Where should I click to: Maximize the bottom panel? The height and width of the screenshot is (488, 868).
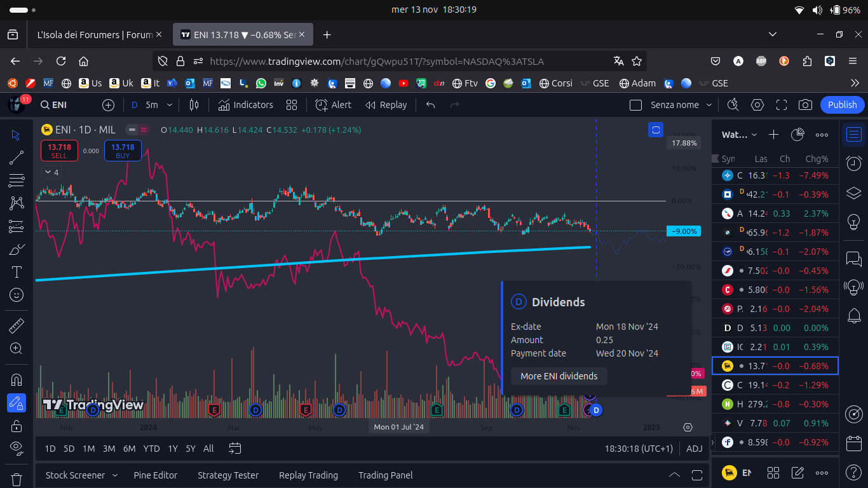(697, 475)
